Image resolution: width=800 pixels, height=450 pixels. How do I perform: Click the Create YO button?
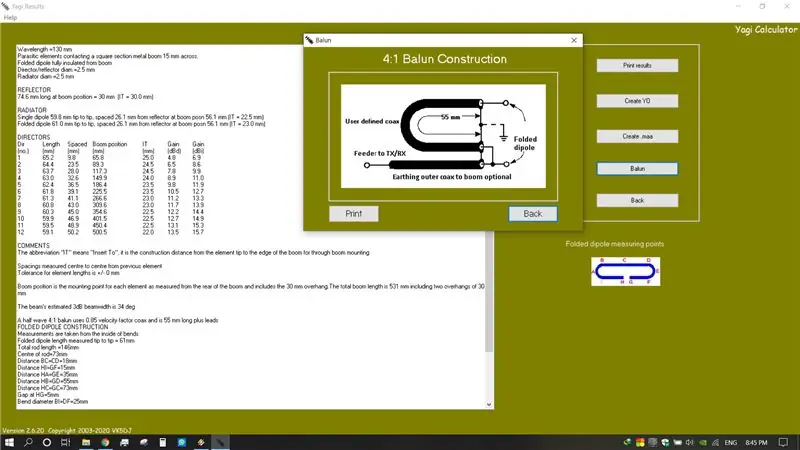(637, 101)
